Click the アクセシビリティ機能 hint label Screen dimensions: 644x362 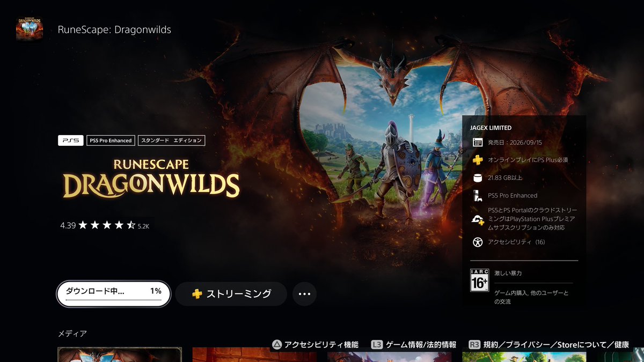321,345
